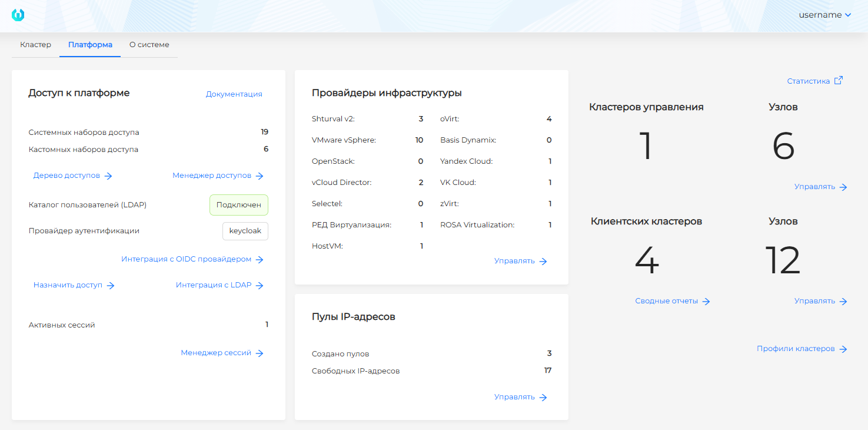Click Создано пулов label
The height and width of the screenshot is (430, 868).
pos(340,354)
